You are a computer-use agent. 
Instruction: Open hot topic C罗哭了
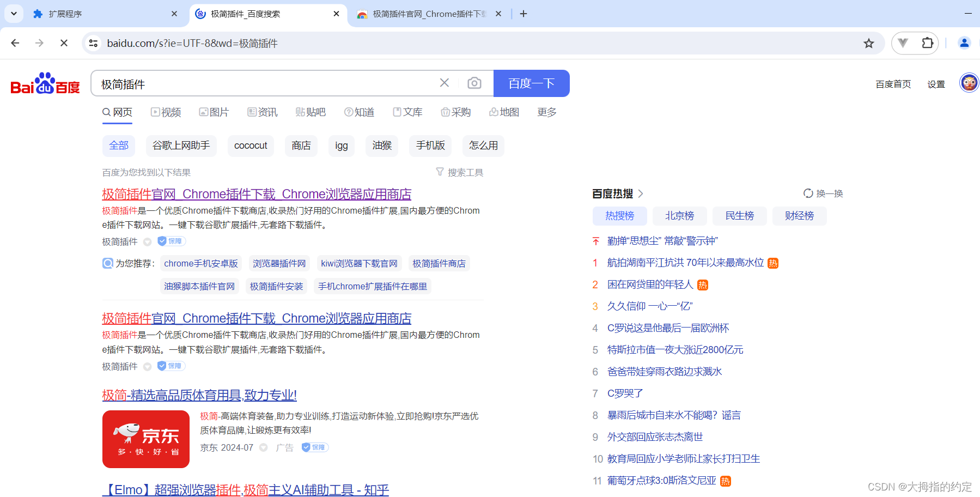(x=625, y=393)
